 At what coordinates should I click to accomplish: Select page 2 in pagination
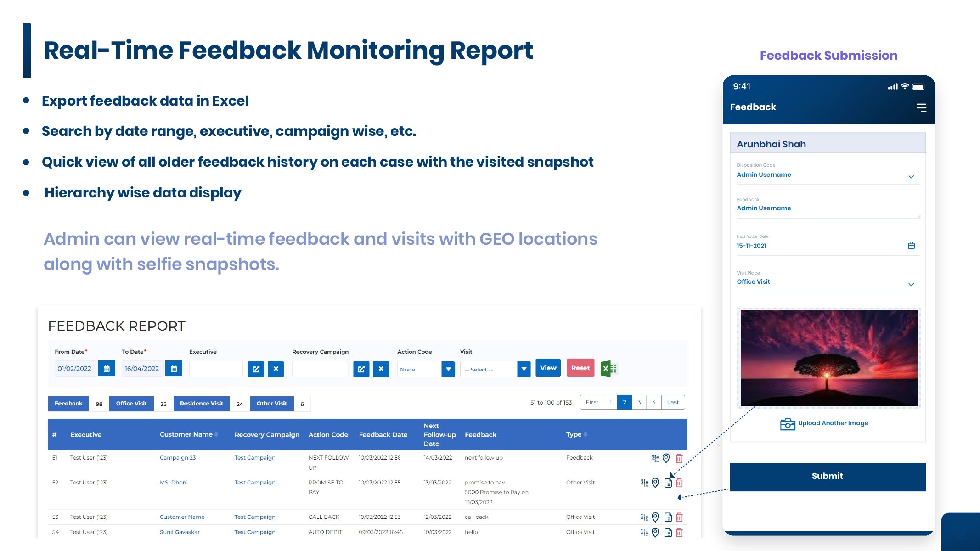point(625,402)
